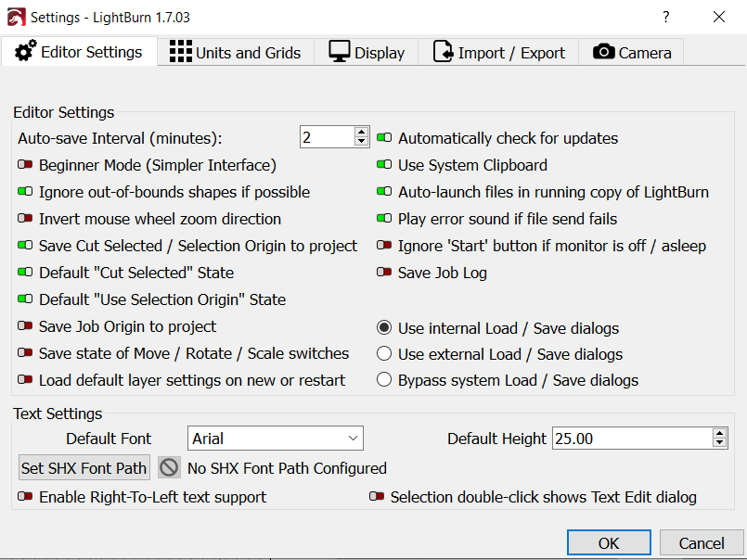Click the 'Default Height' label

[x=496, y=439]
